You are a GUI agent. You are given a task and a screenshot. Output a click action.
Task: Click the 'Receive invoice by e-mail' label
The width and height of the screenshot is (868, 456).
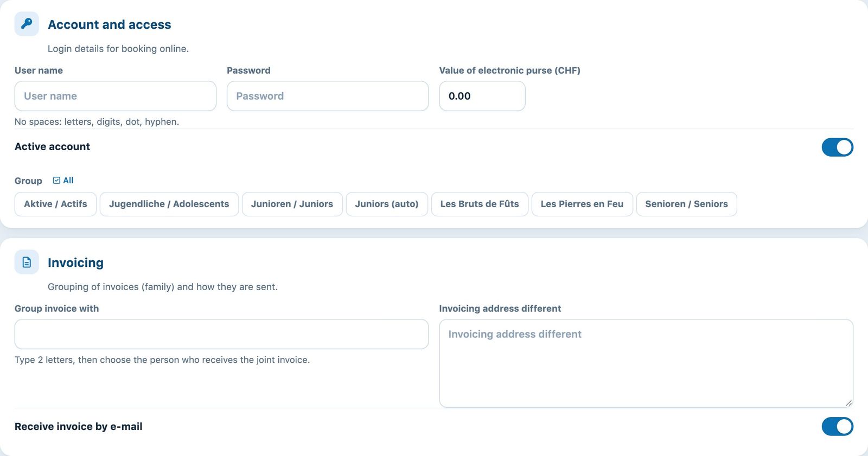click(x=79, y=427)
